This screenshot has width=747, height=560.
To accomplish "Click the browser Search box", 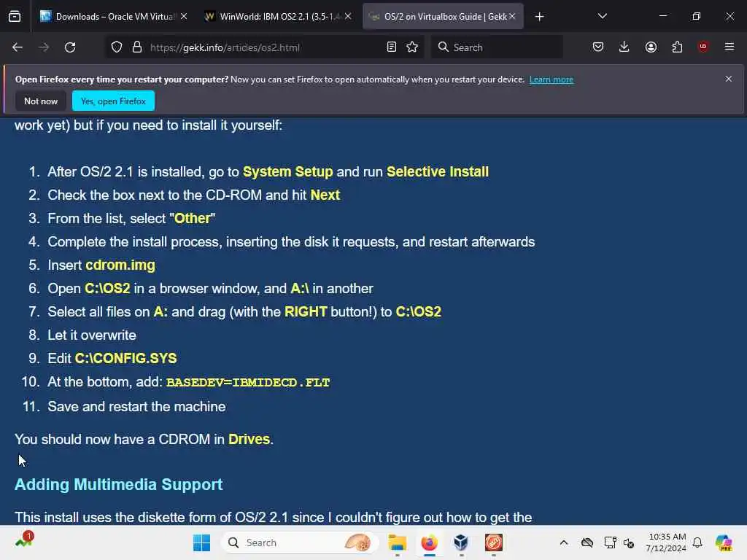I will [x=498, y=47].
